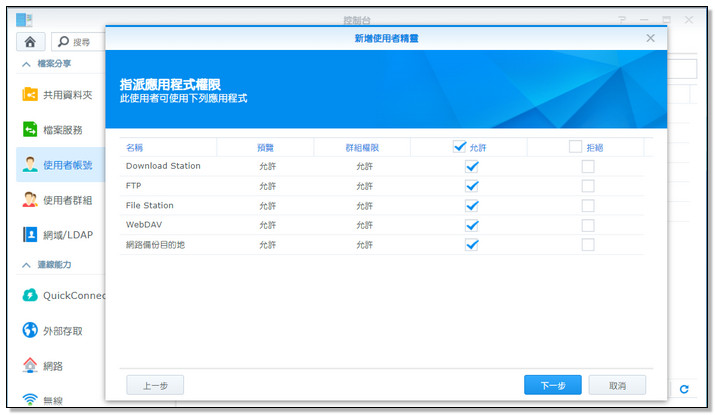This screenshot has height=415, width=715.
Task: Check 拒絕 box for FTP row
Action: tap(588, 186)
